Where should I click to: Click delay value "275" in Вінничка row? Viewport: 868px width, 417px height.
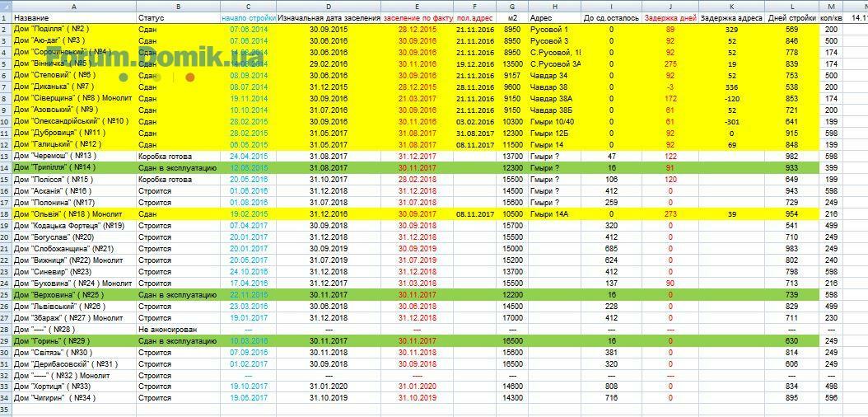click(x=670, y=63)
